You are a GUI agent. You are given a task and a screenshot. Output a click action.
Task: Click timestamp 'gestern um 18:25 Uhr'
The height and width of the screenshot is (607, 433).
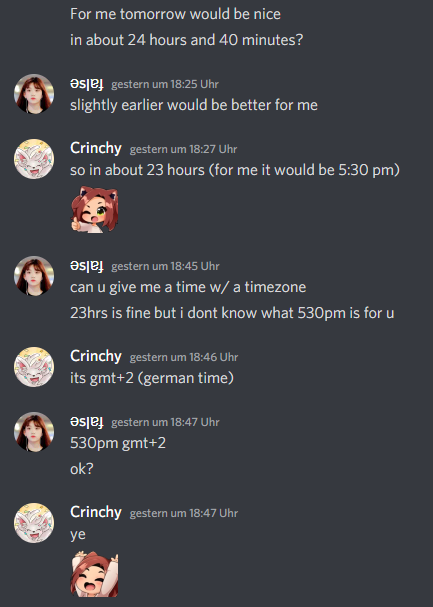coord(165,84)
